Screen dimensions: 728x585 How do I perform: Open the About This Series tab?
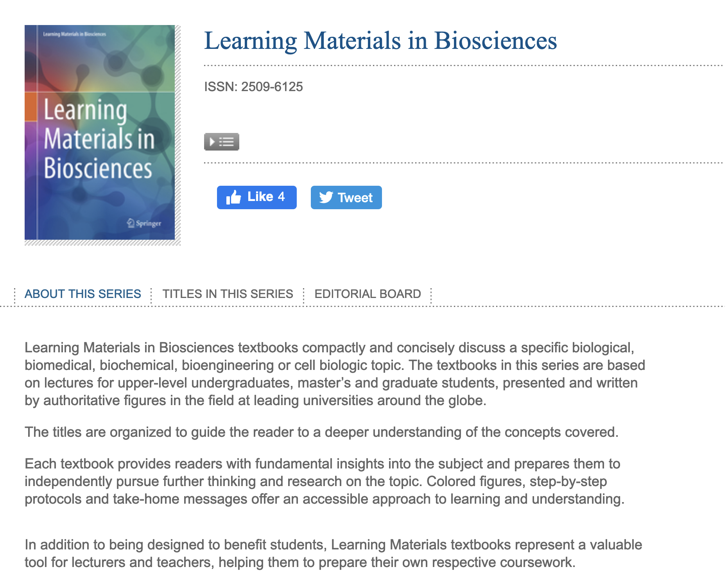coord(83,294)
